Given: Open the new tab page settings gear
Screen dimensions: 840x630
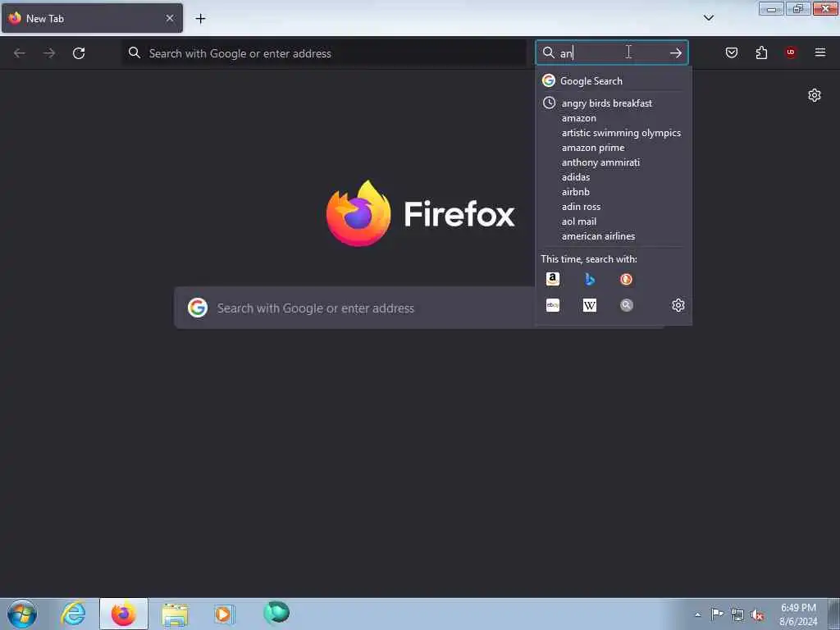Looking at the screenshot, I should pos(815,95).
